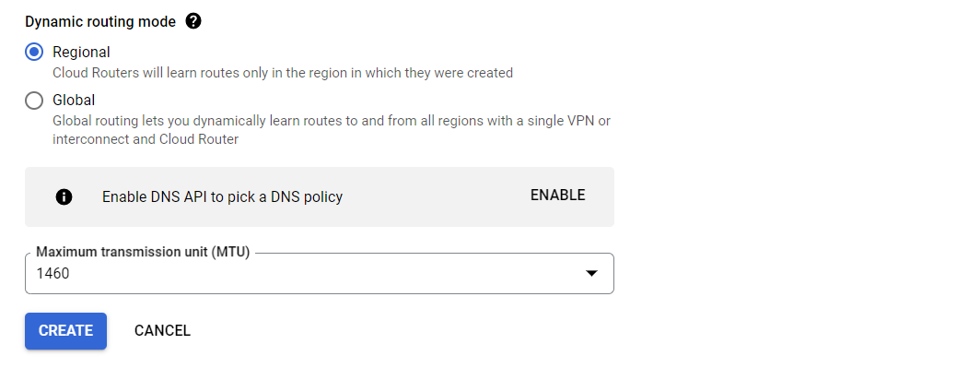This screenshot has width=980, height=368.
Task: Open the Maximum transmission unit dropdown
Action: click(x=320, y=274)
